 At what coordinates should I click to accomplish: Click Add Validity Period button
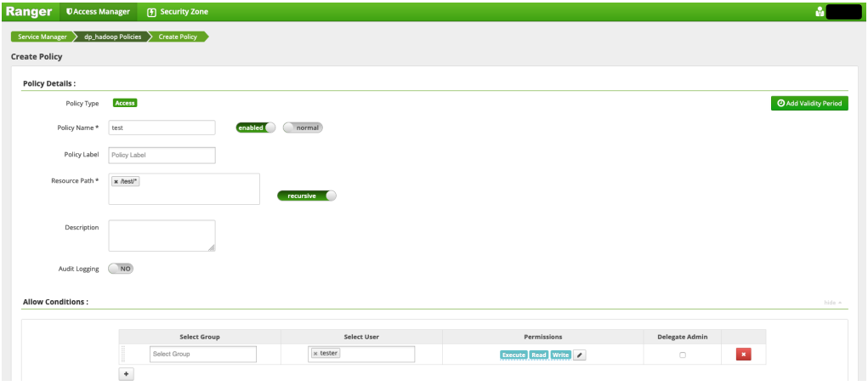point(808,103)
